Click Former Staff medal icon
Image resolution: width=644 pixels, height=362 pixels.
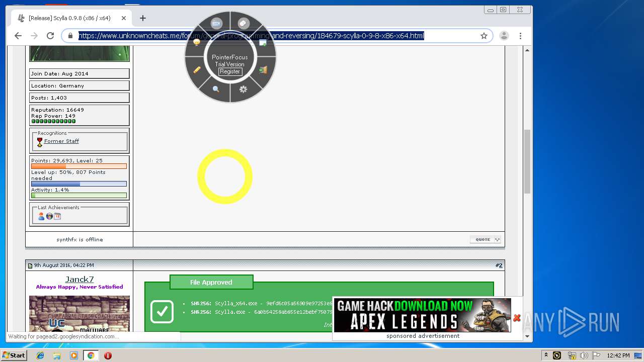tap(40, 142)
